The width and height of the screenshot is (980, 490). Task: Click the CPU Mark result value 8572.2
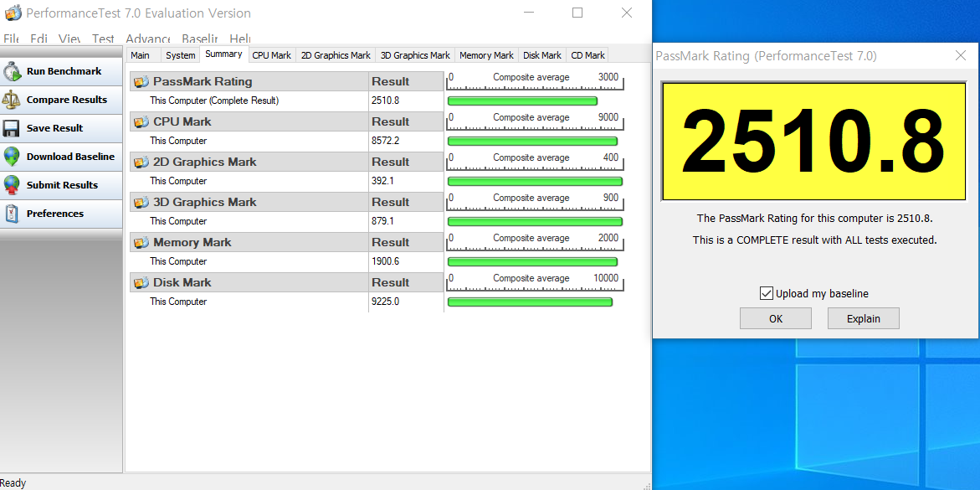pos(385,141)
